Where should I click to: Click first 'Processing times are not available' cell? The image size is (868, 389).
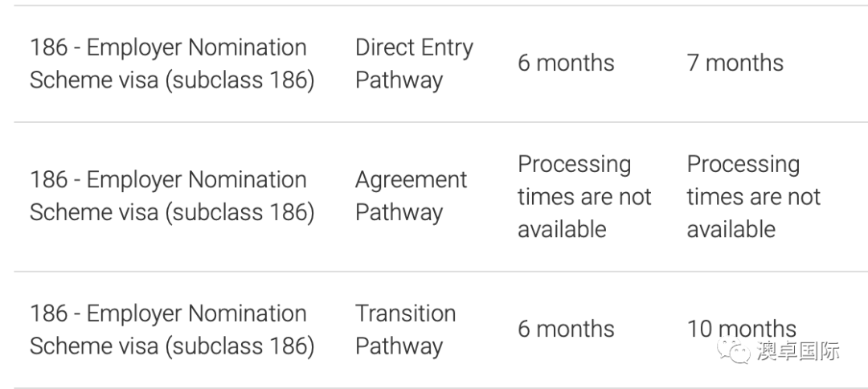click(x=584, y=196)
